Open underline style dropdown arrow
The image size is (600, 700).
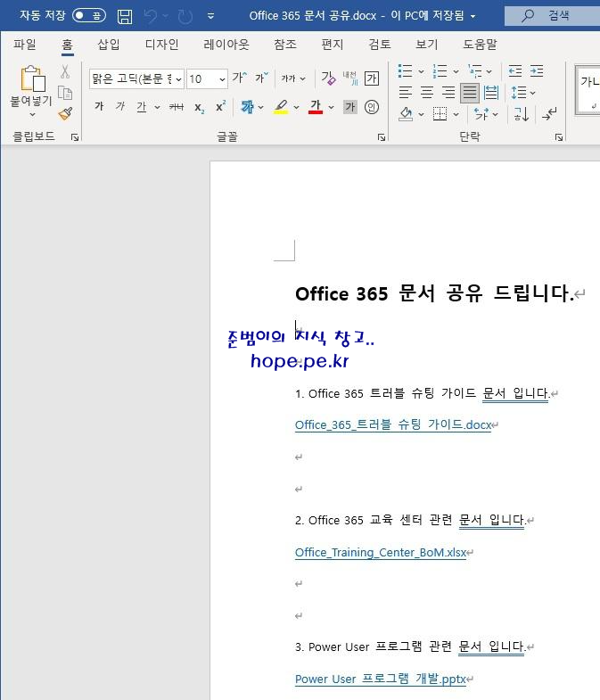pyautogui.click(x=157, y=107)
